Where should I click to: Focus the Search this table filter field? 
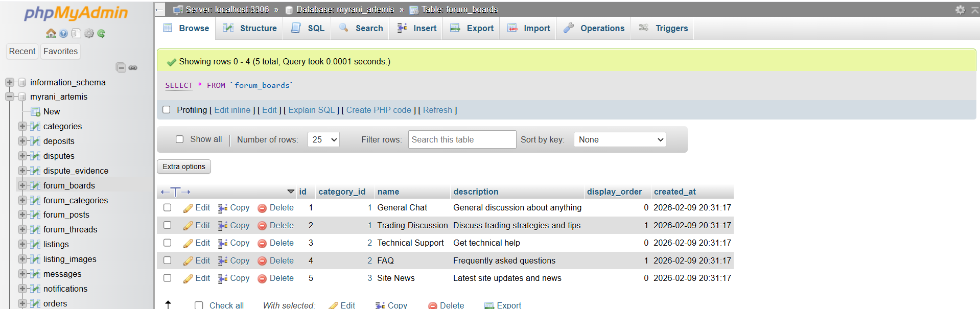pos(462,139)
